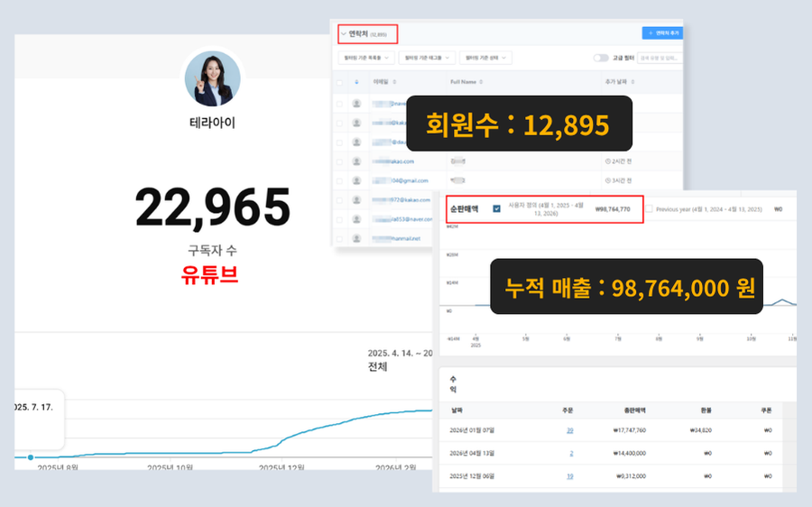Click avatar icon of 972@kakao.com contact
The image size is (812, 507).
[356, 200]
